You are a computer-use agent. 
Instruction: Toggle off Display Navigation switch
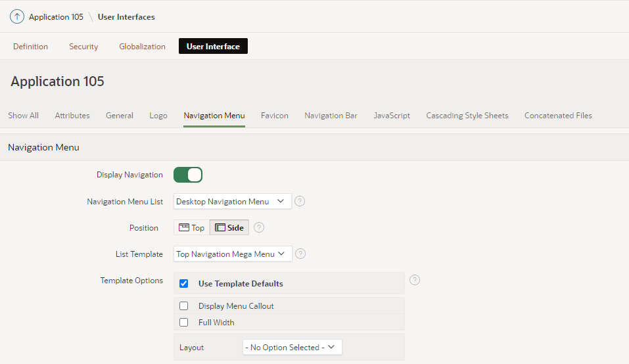[x=188, y=175]
